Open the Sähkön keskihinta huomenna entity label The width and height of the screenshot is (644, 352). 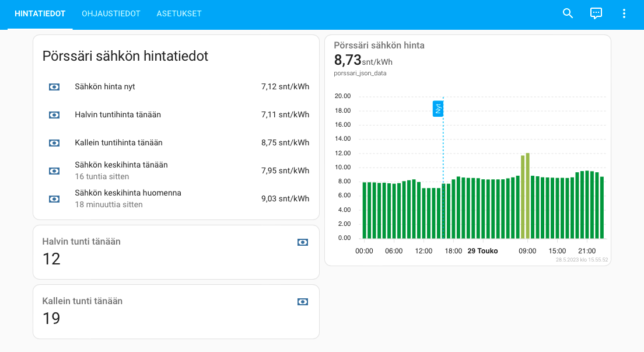(x=128, y=193)
